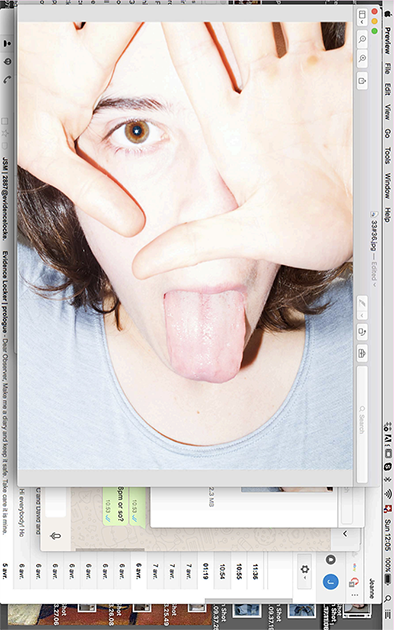Open the Tools menu
This screenshot has height=630, width=394.
pos(388,155)
